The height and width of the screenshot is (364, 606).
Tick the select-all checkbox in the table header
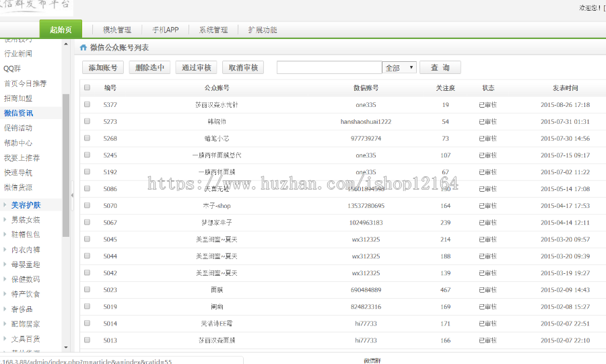pyautogui.click(x=88, y=87)
